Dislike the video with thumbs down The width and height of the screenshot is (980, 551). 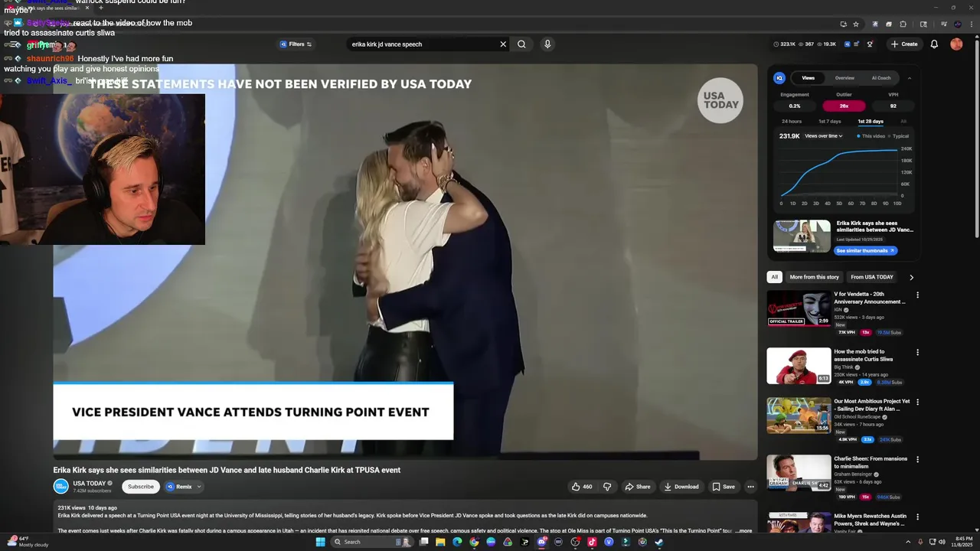(x=607, y=487)
